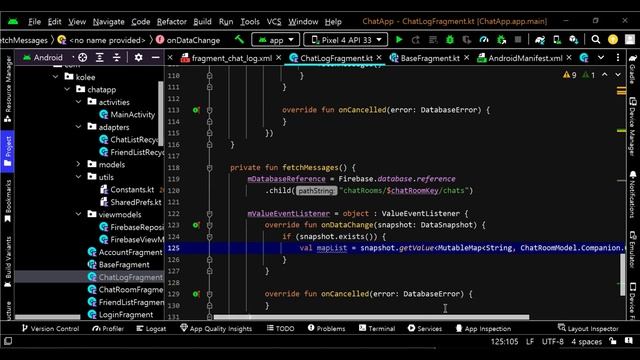Click the Attach debugger to process icon
This screenshot has width=640, height=360.
[501, 40]
